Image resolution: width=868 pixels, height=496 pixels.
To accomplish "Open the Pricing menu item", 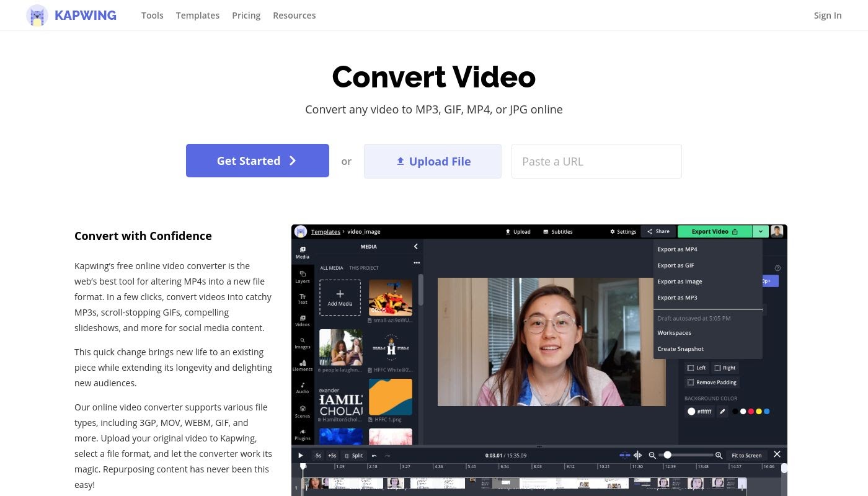I will [x=246, y=15].
